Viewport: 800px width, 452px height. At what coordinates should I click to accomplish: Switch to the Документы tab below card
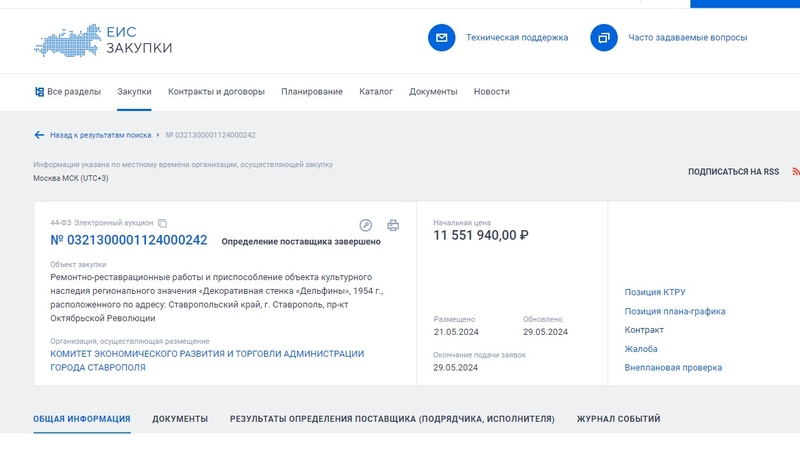click(180, 419)
